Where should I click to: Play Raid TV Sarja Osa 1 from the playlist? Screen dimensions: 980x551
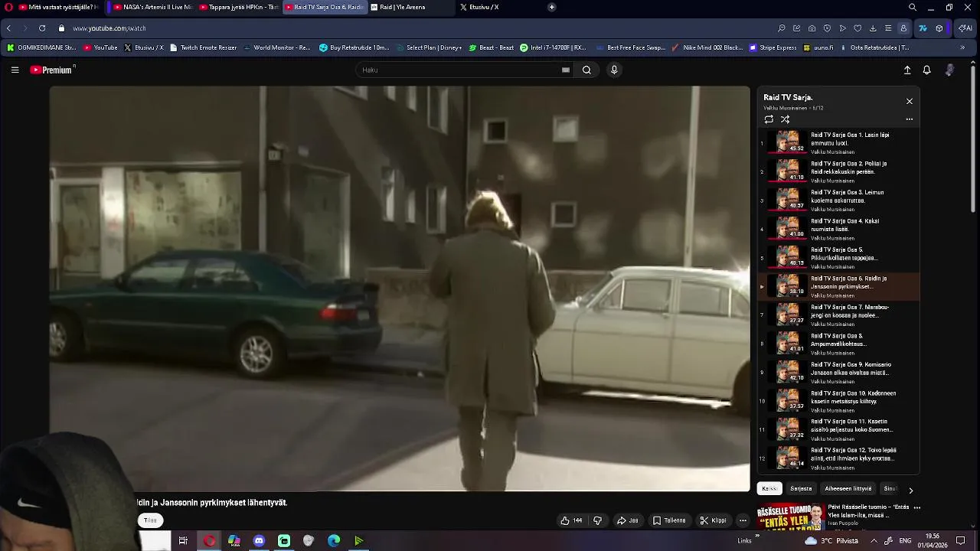(838, 143)
